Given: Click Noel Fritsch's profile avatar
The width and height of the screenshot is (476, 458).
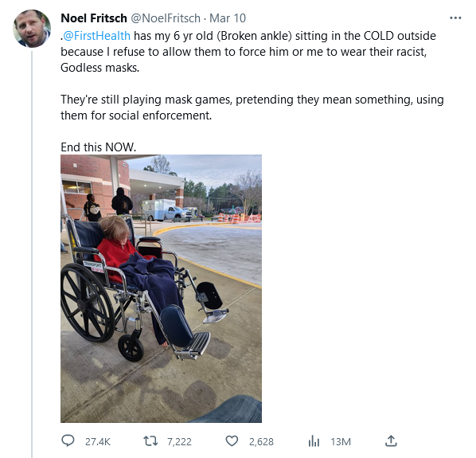Looking at the screenshot, I should 32,29.
